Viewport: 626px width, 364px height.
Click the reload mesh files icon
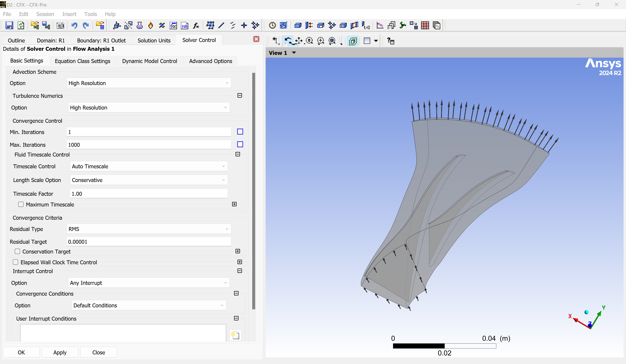21,25
